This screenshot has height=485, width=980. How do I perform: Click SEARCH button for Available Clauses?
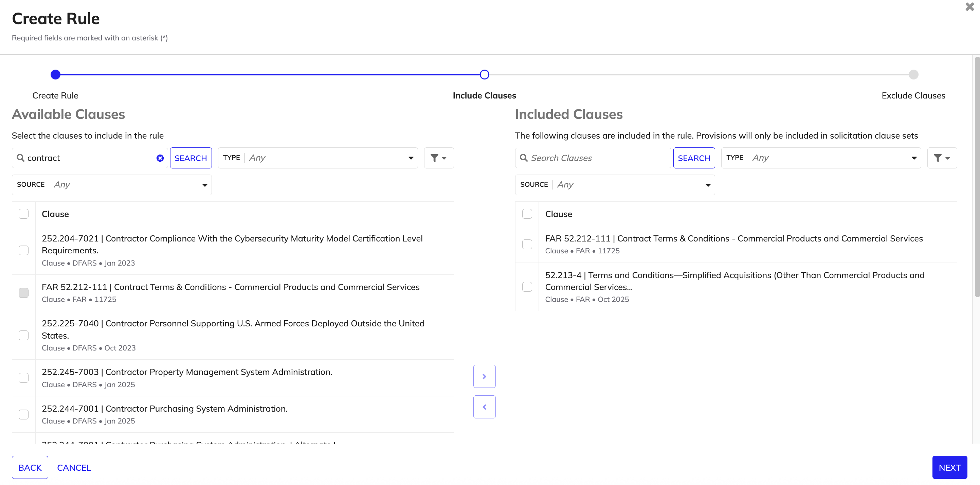point(190,158)
